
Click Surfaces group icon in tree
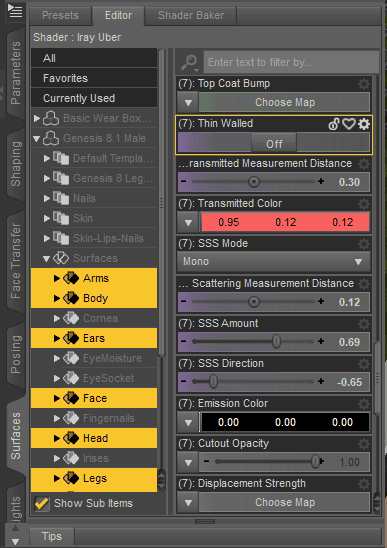pos(61,259)
